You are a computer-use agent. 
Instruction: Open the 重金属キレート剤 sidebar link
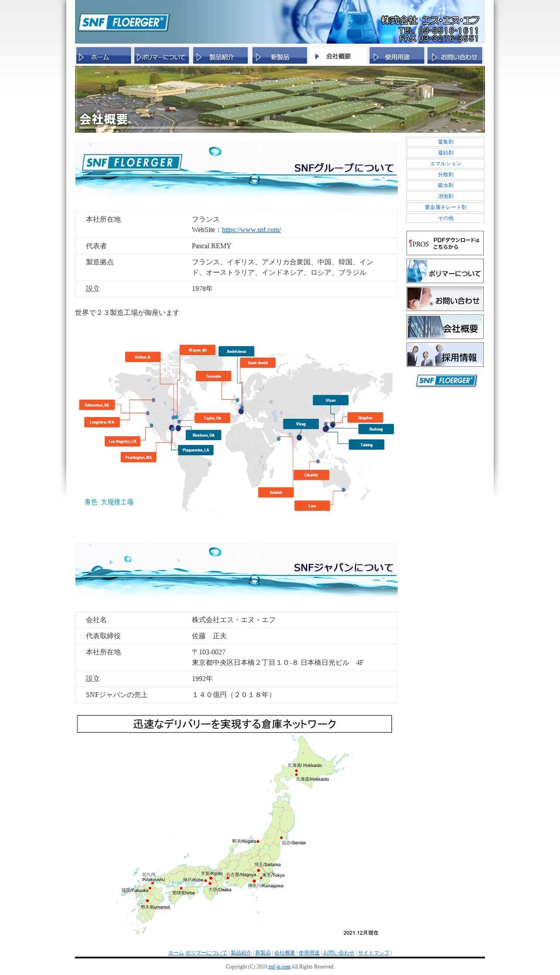click(x=445, y=207)
